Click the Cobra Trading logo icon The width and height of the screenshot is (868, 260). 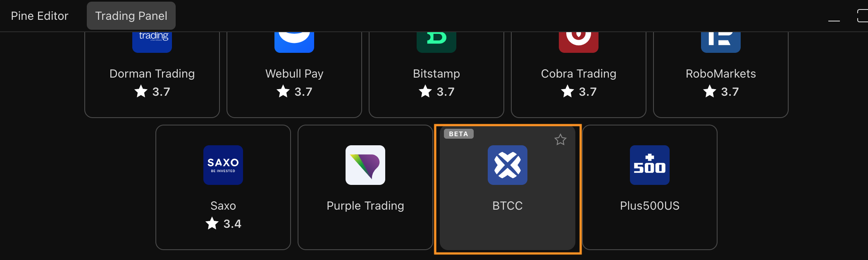(x=579, y=42)
